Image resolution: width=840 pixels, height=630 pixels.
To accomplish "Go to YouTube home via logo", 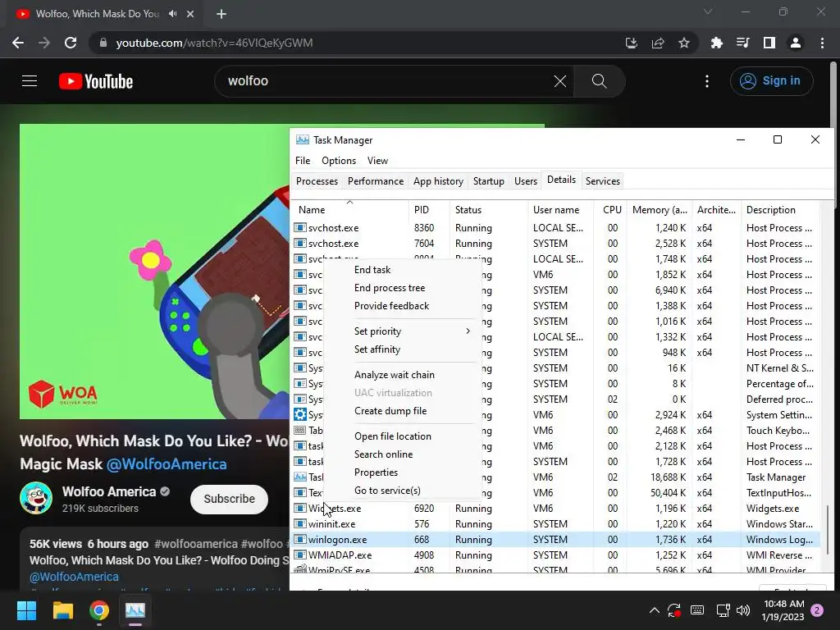I will coord(96,81).
